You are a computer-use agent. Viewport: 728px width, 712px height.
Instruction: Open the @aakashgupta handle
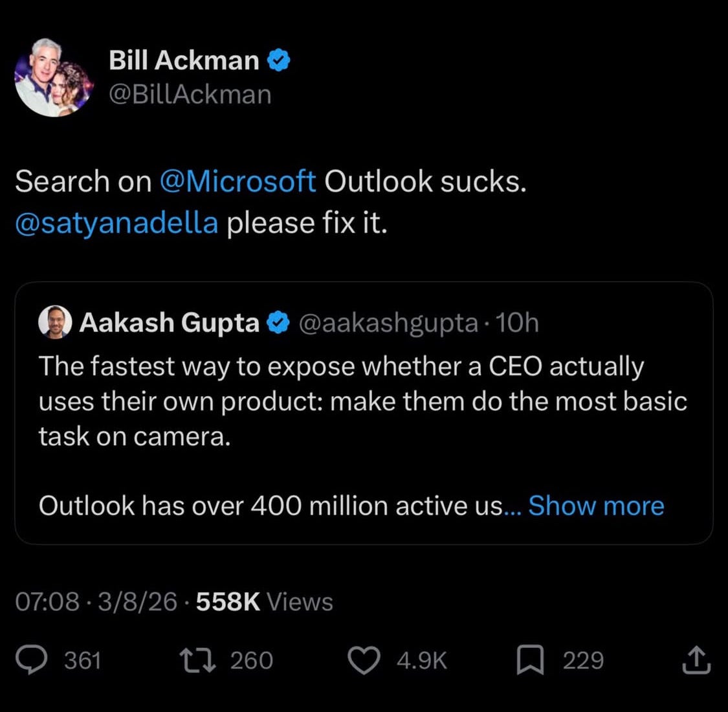tap(388, 323)
